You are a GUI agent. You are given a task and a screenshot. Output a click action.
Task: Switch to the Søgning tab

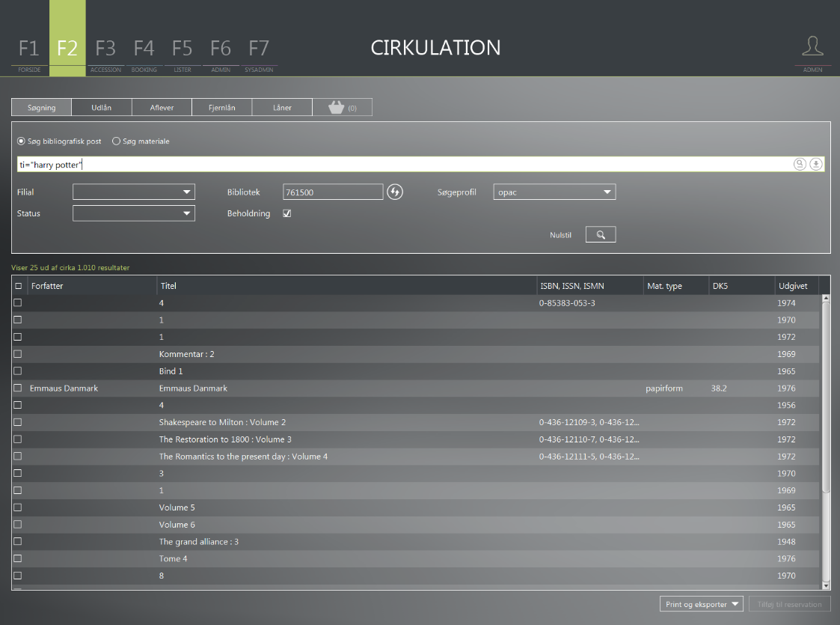point(41,107)
